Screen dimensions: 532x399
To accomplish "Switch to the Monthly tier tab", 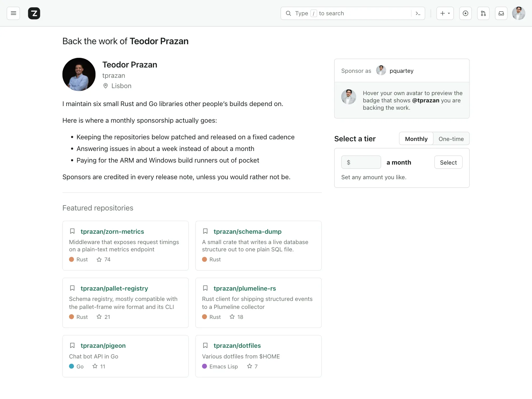I will 416,139.
